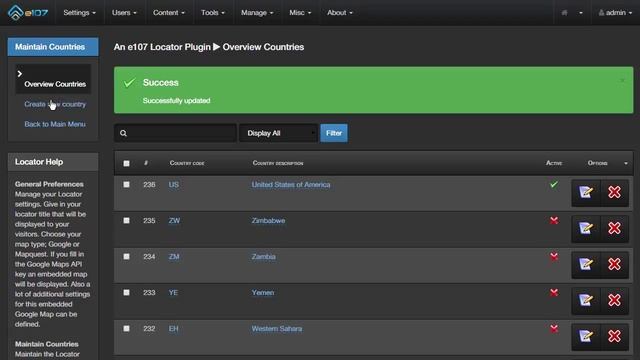This screenshot has width=640, height=360.
Task: Sort by the # column header
Action: tap(146, 163)
